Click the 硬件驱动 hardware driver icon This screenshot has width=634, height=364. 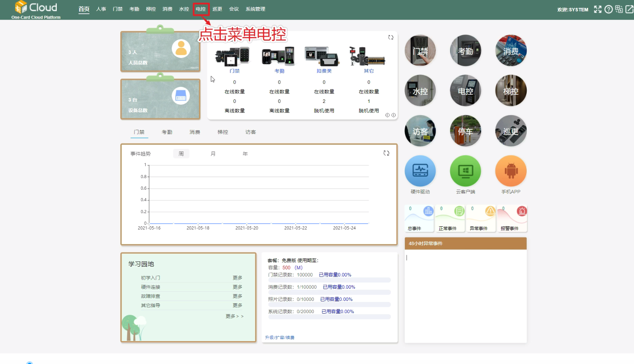[x=420, y=171]
